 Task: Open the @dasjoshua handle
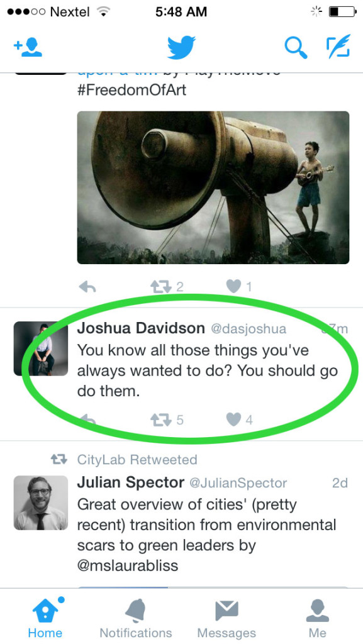249,329
